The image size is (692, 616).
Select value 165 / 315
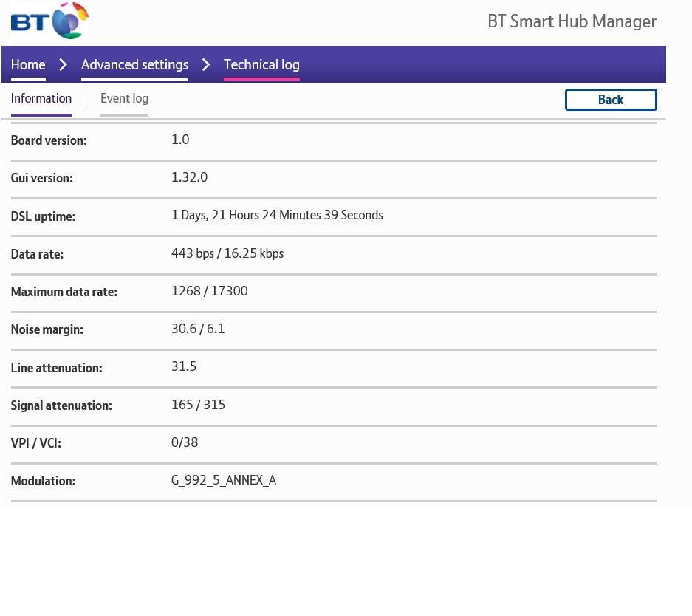pos(198,405)
